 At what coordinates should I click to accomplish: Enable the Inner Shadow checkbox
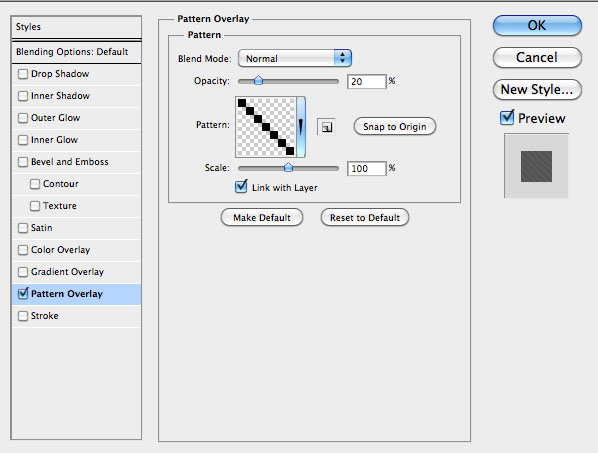pyautogui.click(x=23, y=96)
